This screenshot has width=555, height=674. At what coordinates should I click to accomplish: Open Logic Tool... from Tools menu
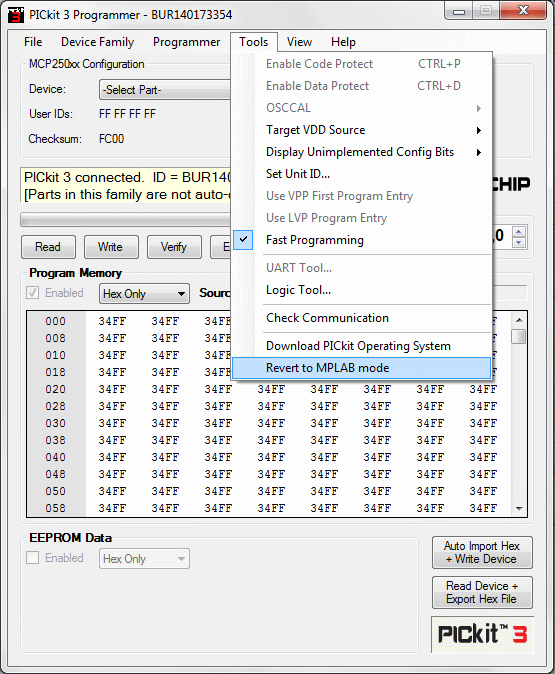point(362,290)
